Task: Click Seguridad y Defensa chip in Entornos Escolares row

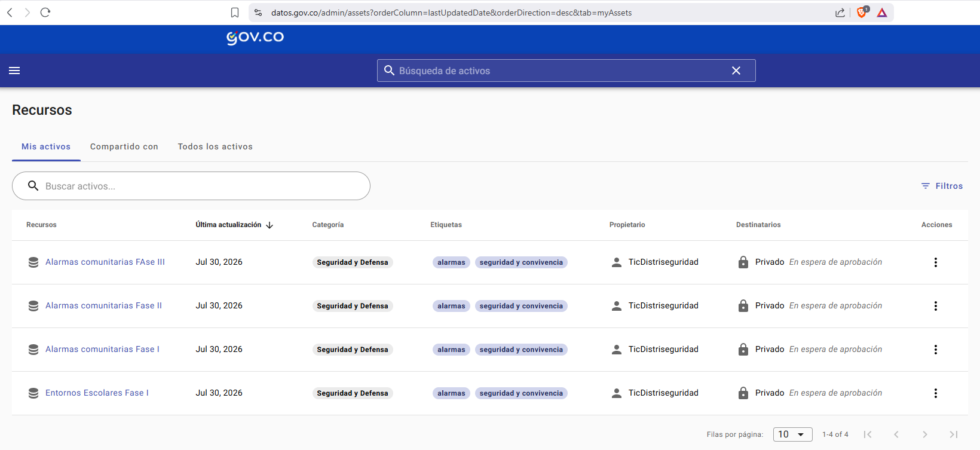Action: [353, 393]
